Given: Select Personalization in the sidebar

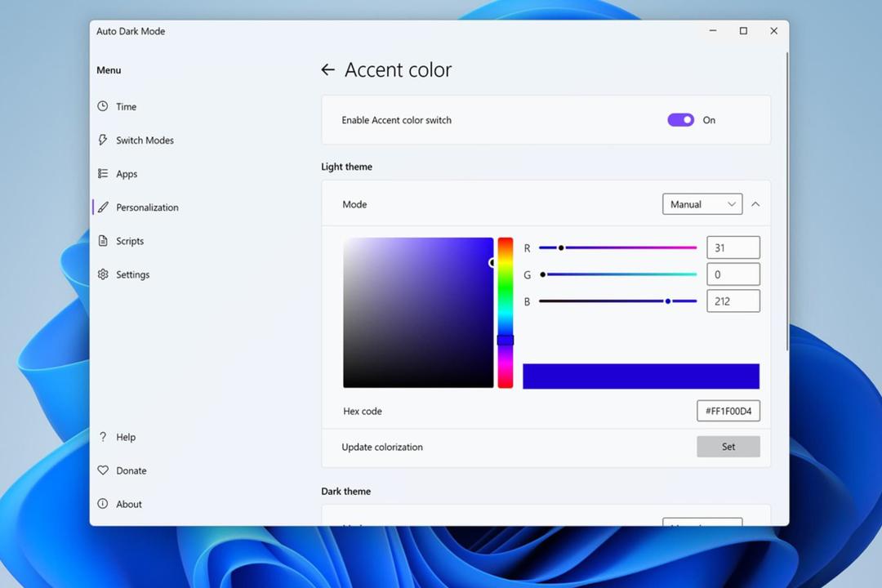Looking at the screenshot, I should point(147,207).
